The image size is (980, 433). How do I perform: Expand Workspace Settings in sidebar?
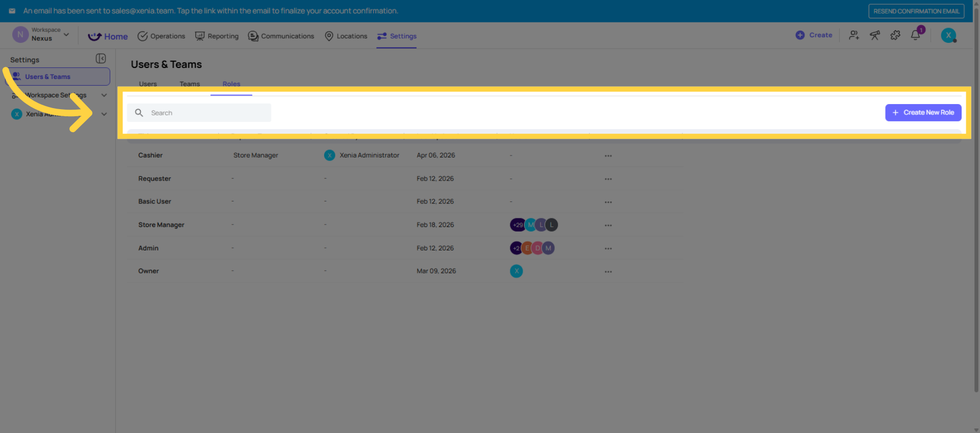pyautogui.click(x=104, y=95)
